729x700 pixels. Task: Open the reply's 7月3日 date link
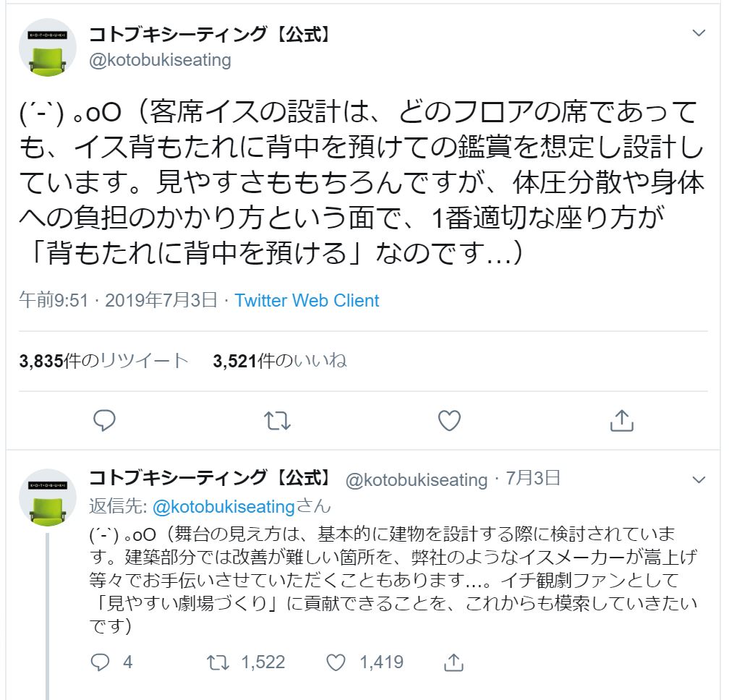[533, 478]
